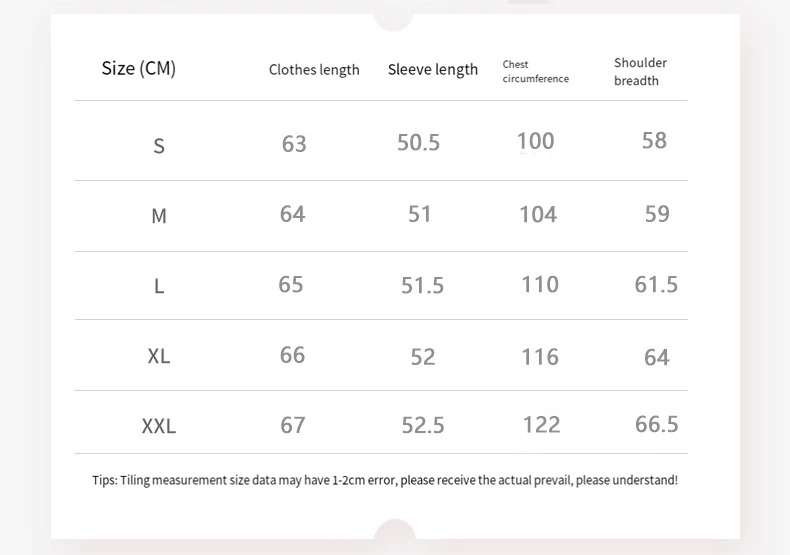Click the size XXL sleeve length 52.5
Image resolution: width=790 pixels, height=555 pixels.
pyautogui.click(x=423, y=425)
